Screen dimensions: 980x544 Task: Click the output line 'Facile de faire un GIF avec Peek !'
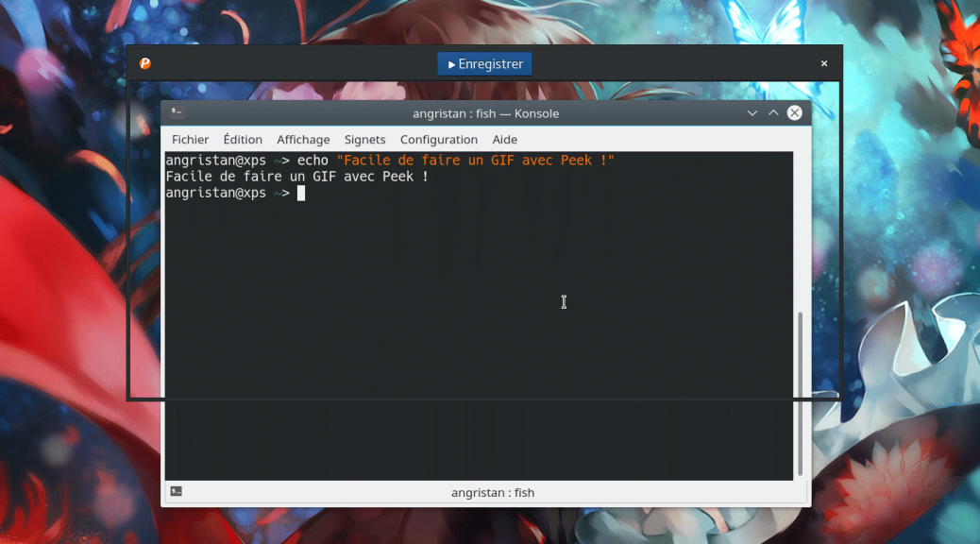point(296,177)
